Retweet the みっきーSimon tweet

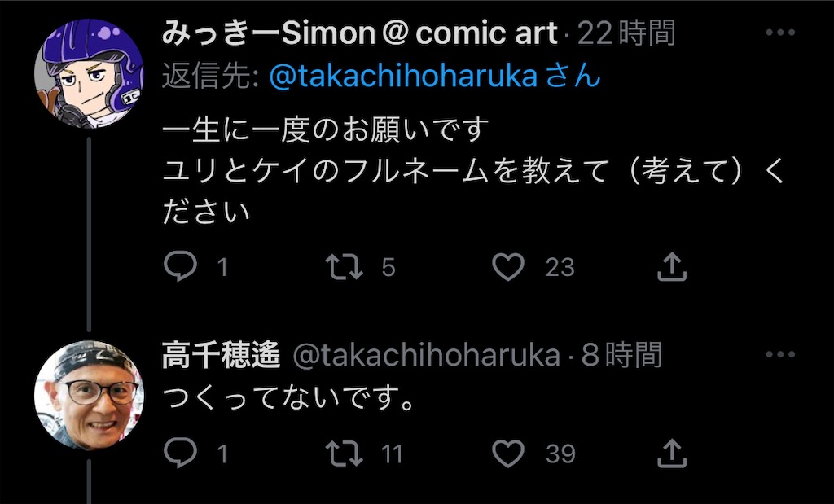[x=345, y=266]
